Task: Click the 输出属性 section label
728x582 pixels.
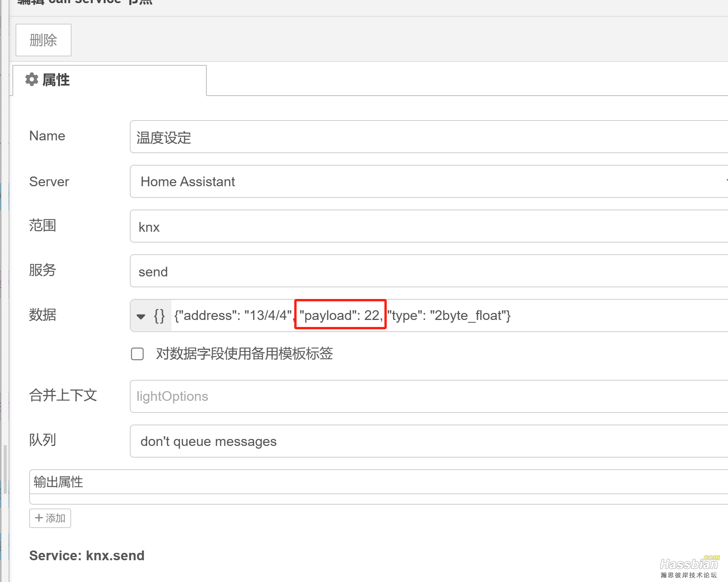Action: [x=58, y=482]
